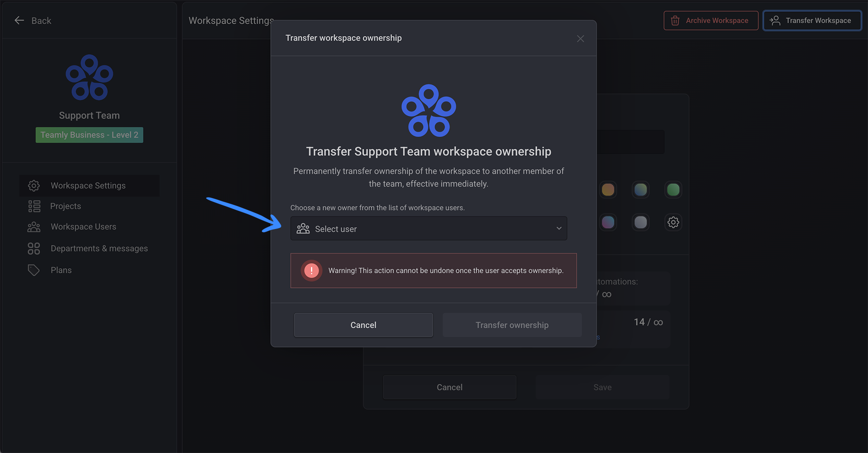Click the warning message text
The width and height of the screenshot is (868, 453).
click(446, 270)
